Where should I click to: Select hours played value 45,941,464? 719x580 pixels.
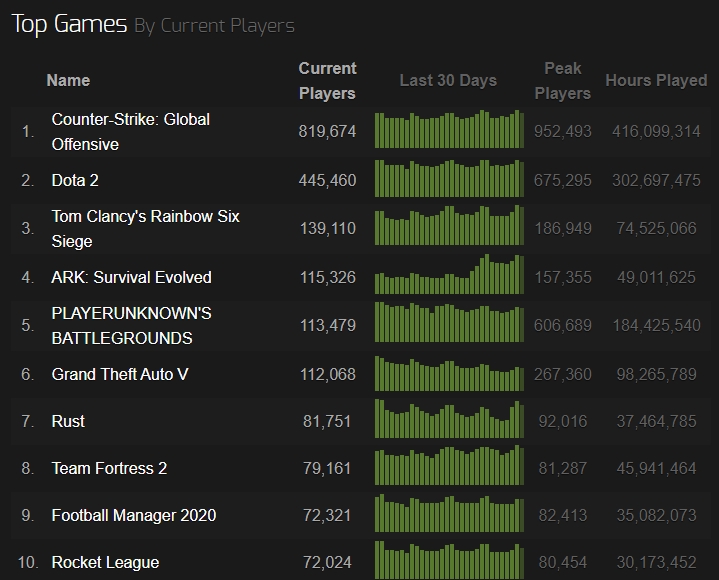point(656,468)
